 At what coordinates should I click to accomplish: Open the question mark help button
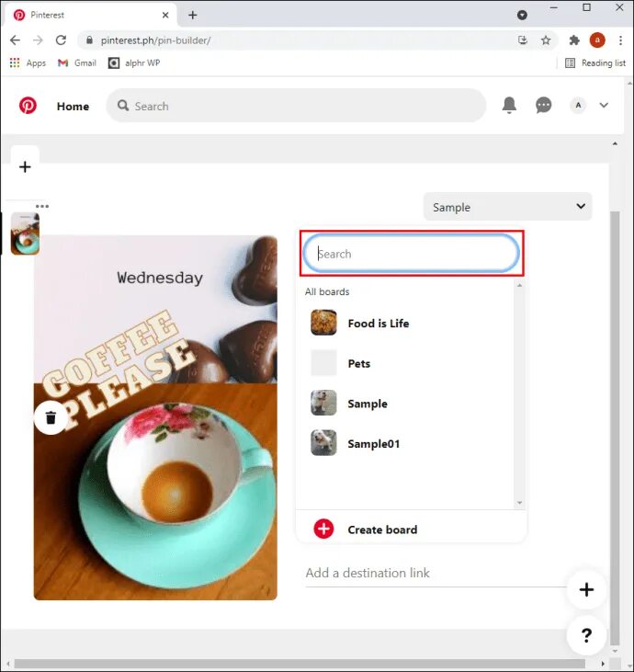coord(586,635)
